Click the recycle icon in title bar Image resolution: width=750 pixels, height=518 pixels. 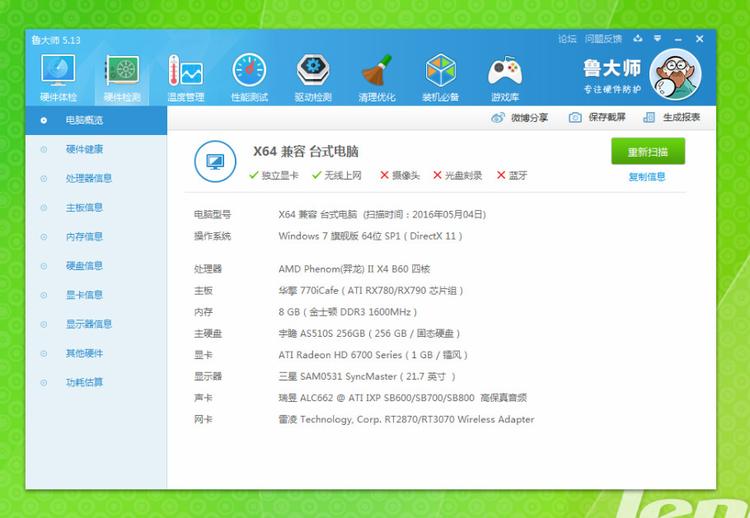click(x=638, y=39)
